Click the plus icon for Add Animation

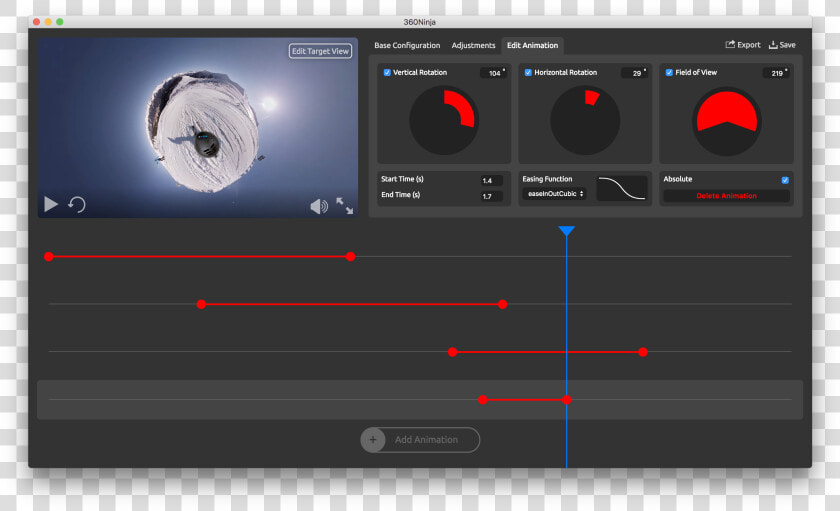(373, 440)
